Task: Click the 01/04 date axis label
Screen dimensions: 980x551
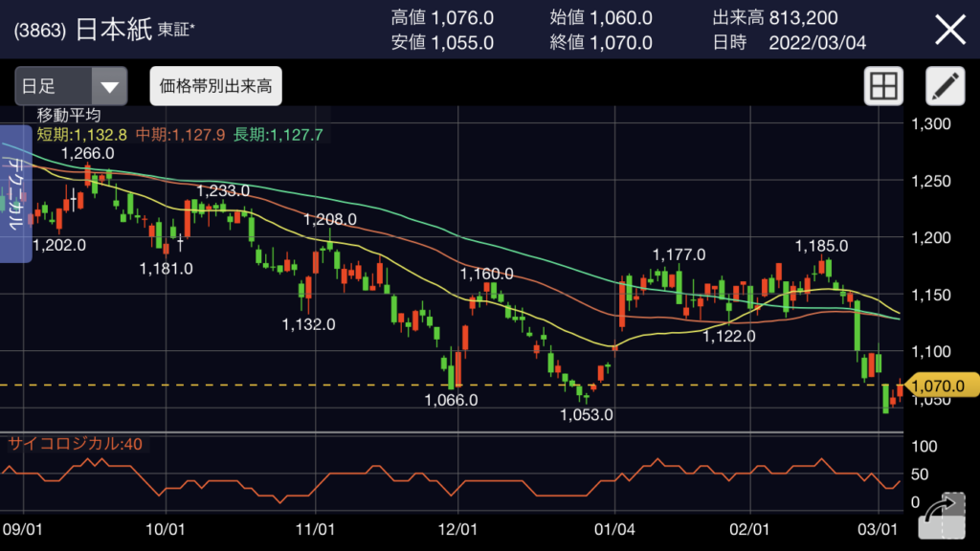Action: point(614,530)
